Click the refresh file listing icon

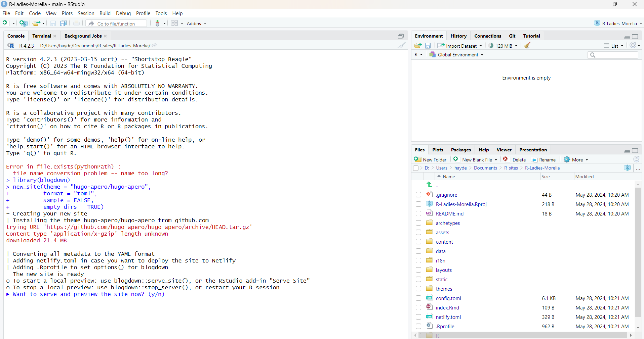pyautogui.click(x=636, y=159)
